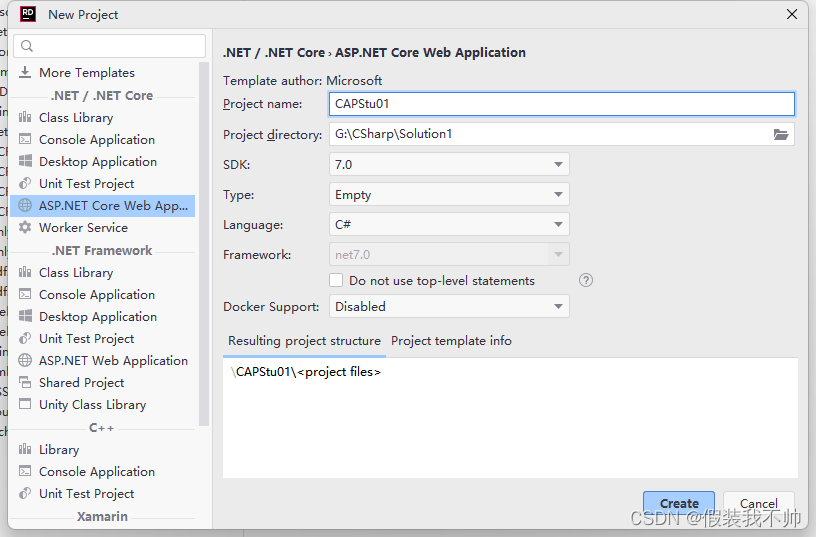Click the Project name field
Screen dimensions: 816x537
(562, 104)
